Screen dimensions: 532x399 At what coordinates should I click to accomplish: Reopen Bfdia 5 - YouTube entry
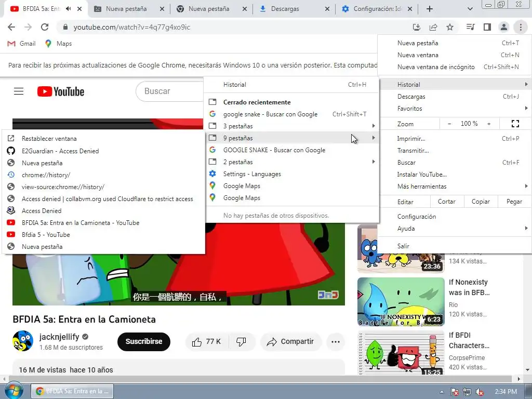pos(103,235)
